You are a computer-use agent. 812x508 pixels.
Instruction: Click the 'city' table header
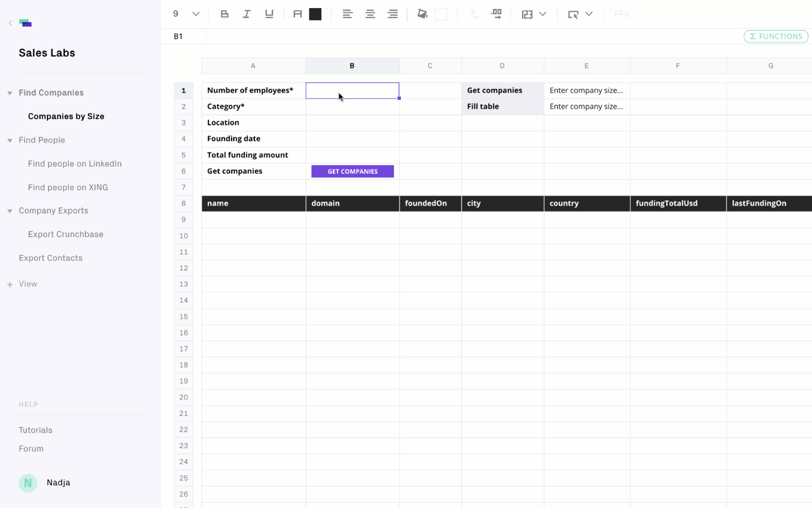pos(502,203)
